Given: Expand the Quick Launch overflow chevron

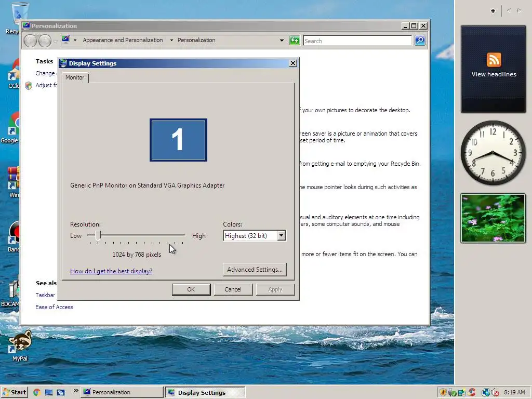Looking at the screenshot, I should (x=76, y=391).
